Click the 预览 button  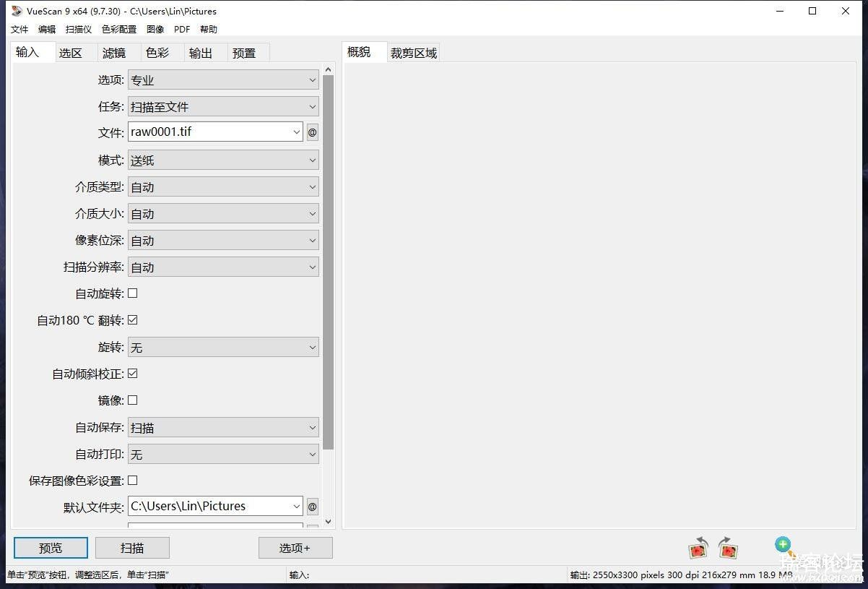click(51, 548)
